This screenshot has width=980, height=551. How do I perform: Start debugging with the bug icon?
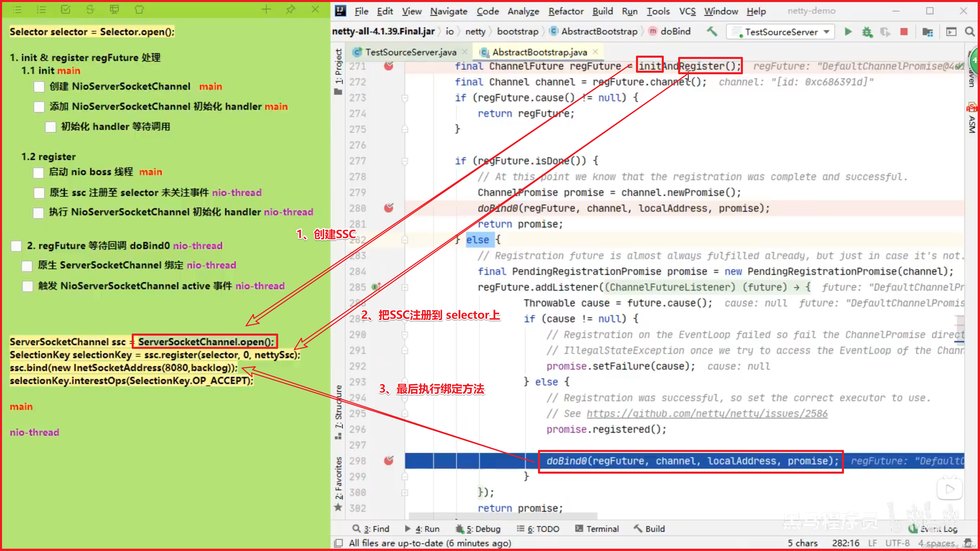coord(867,32)
